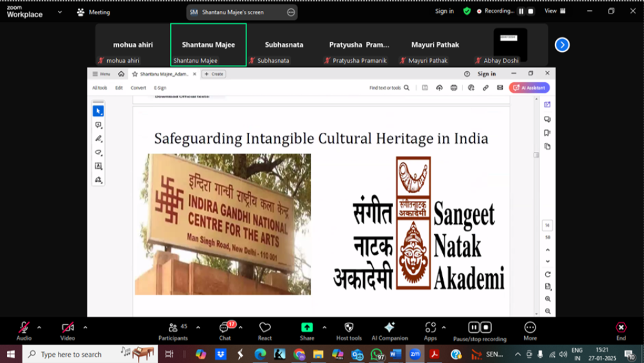This screenshot has width=644, height=363.
Task: Expand video options arrow next to Video
Action: tap(85, 327)
